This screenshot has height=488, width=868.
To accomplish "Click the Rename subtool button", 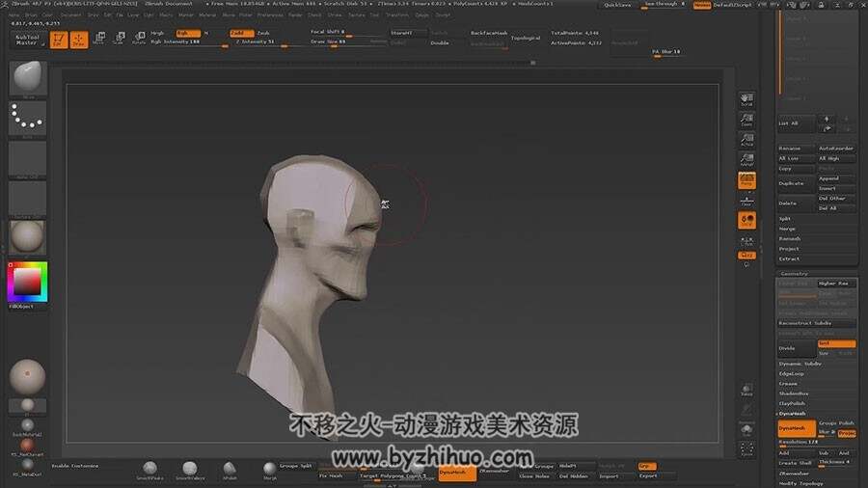I will [x=796, y=149].
